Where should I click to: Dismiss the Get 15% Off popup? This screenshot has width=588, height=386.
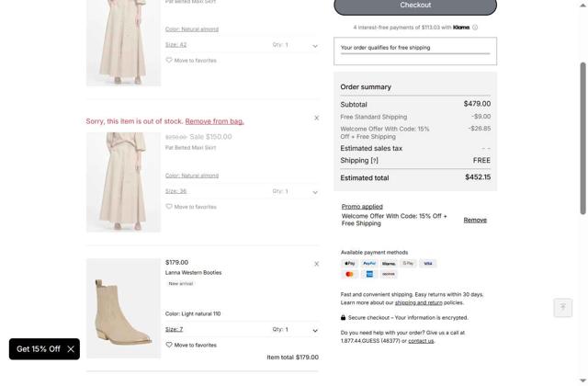71,349
